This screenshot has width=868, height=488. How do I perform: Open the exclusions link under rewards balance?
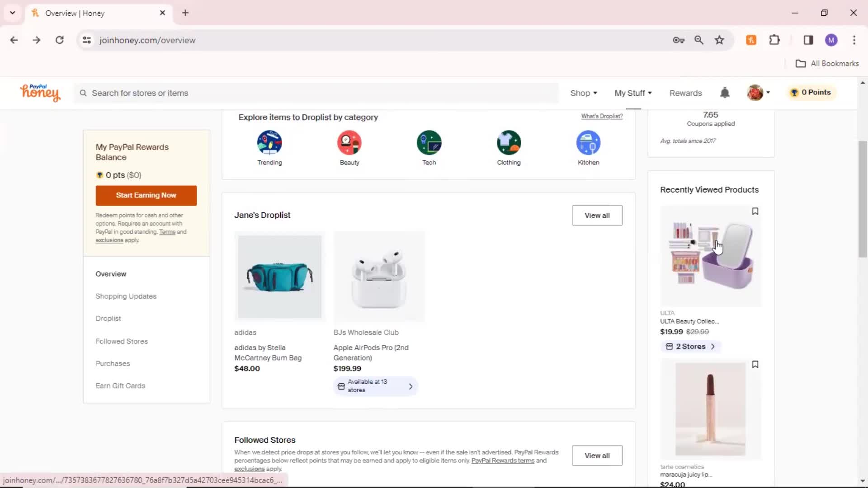pyautogui.click(x=109, y=240)
